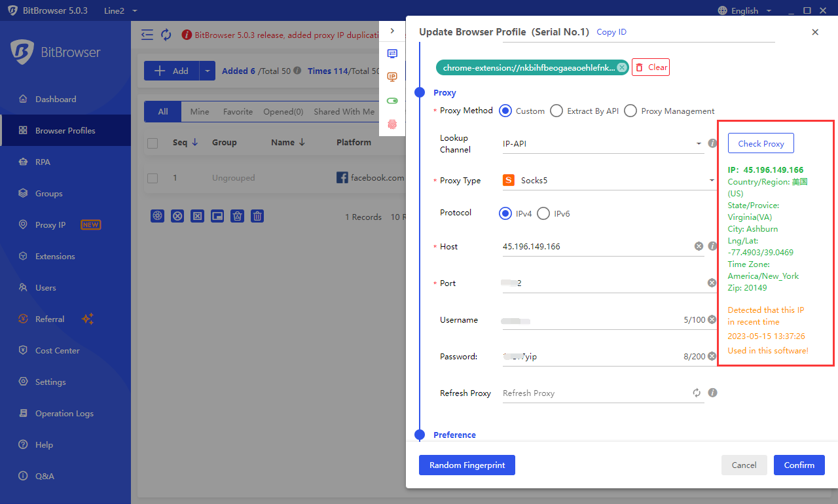Click the Check Proxy button

(761, 143)
